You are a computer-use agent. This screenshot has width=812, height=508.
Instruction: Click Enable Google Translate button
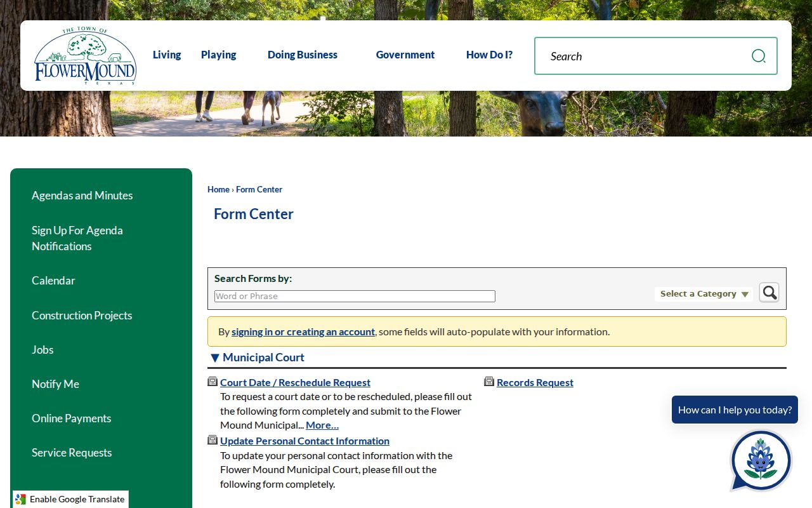(x=70, y=499)
